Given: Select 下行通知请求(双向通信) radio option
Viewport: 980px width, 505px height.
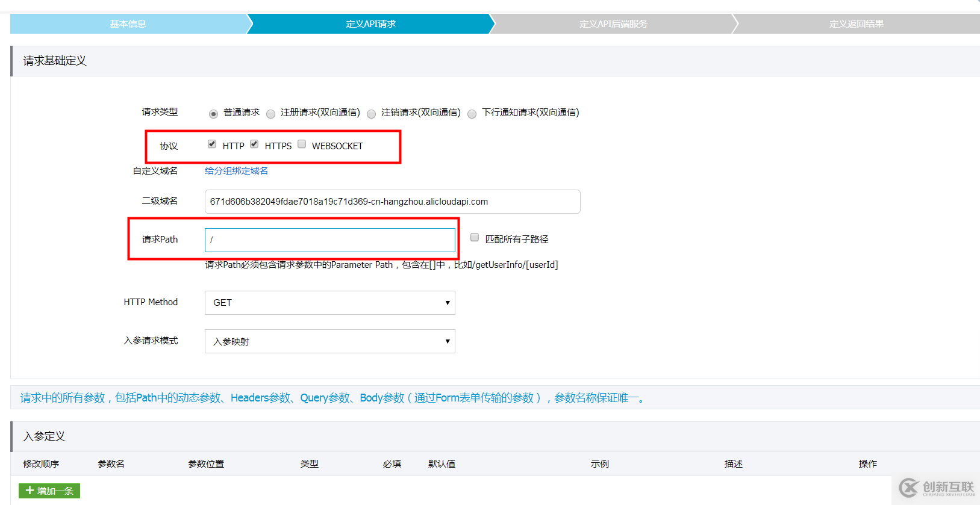Looking at the screenshot, I should tap(472, 114).
